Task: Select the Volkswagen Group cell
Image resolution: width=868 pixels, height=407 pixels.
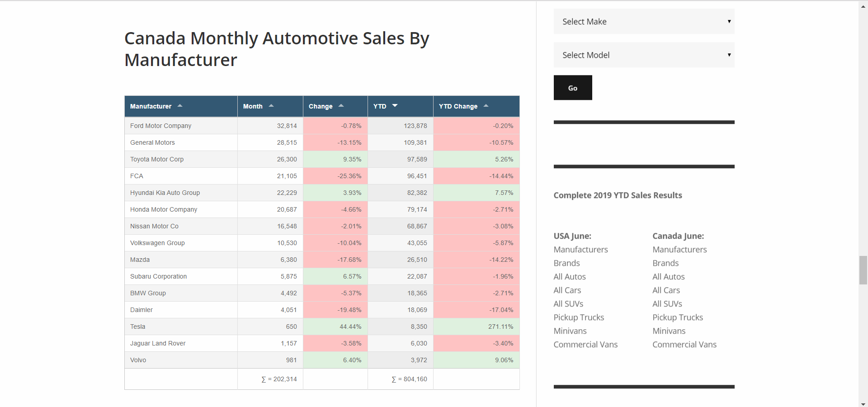Action: [x=181, y=243]
